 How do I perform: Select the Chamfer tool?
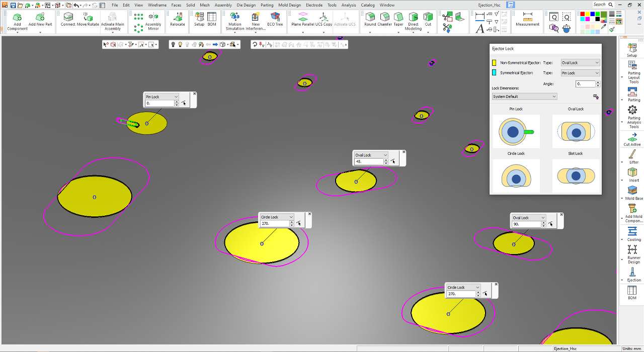[384, 18]
